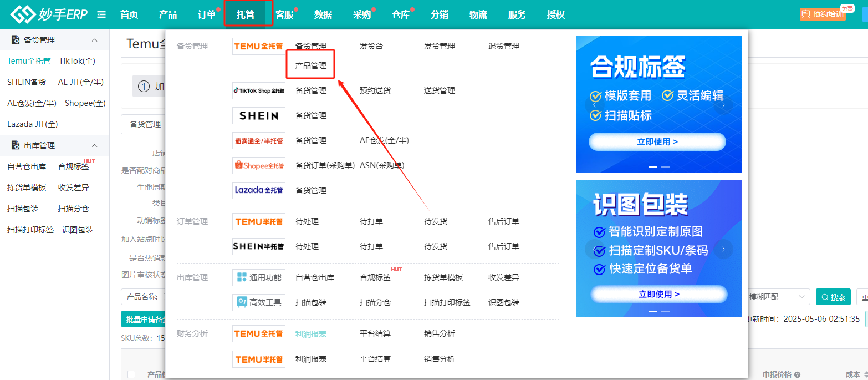868x380 pixels.
Task: Open the 数据 top menu
Action: [x=323, y=14]
